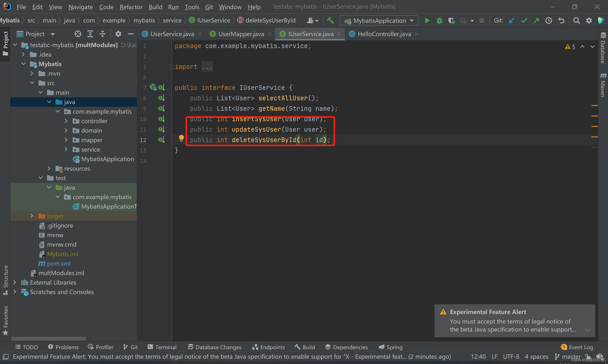This screenshot has height=364, width=608.
Task: Open the MybatisApplication run configuration dropdown
Action: [412, 21]
